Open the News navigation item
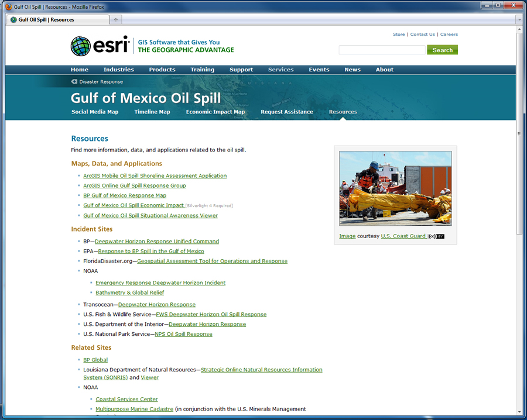The height and width of the screenshot is (420, 527). (353, 70)
